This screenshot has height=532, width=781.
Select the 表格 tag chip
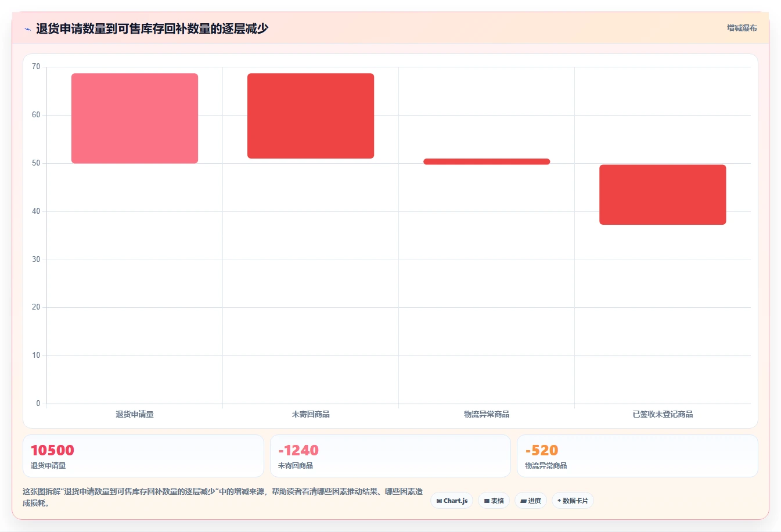tap(494, 501)
